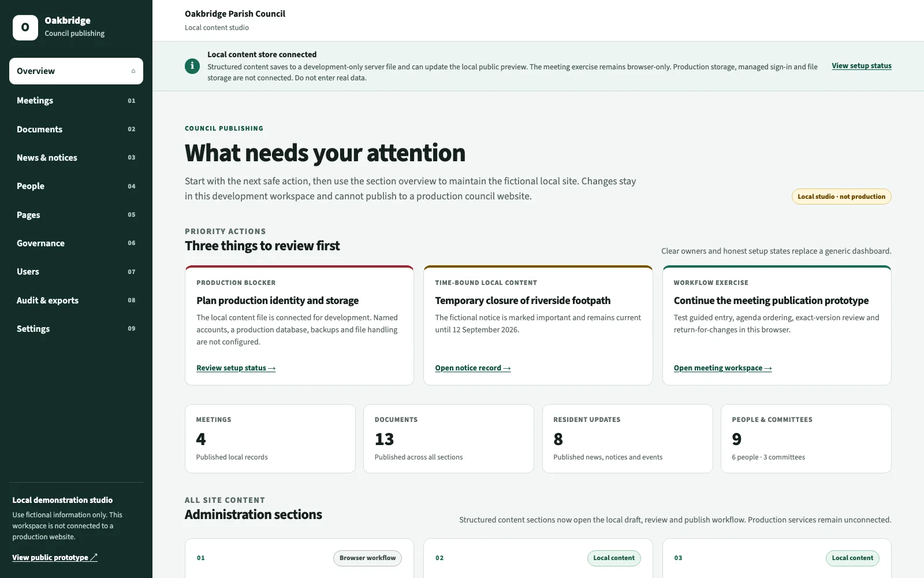
Task: Click the Documents stat card showing 13
Action: [449, 439]
